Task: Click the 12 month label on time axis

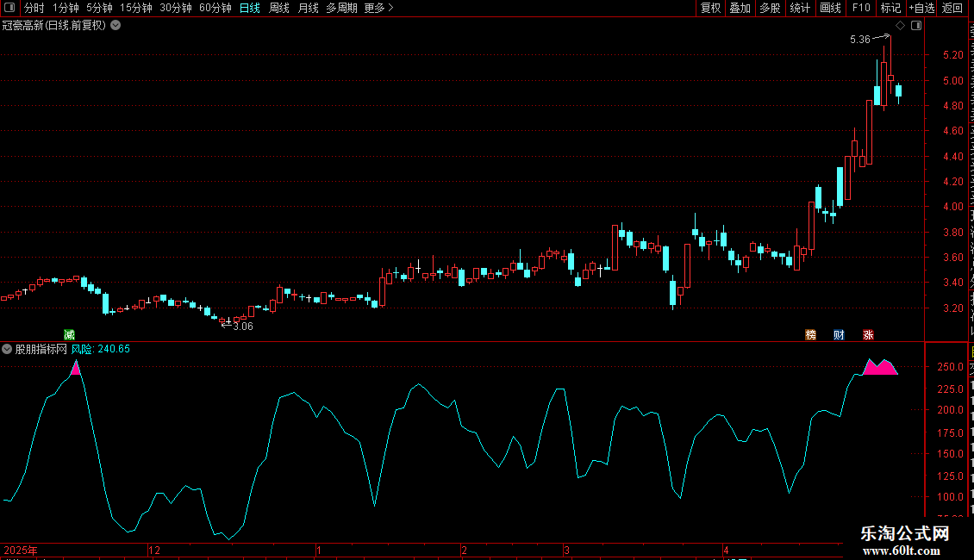Action: (x=154, y=550)
